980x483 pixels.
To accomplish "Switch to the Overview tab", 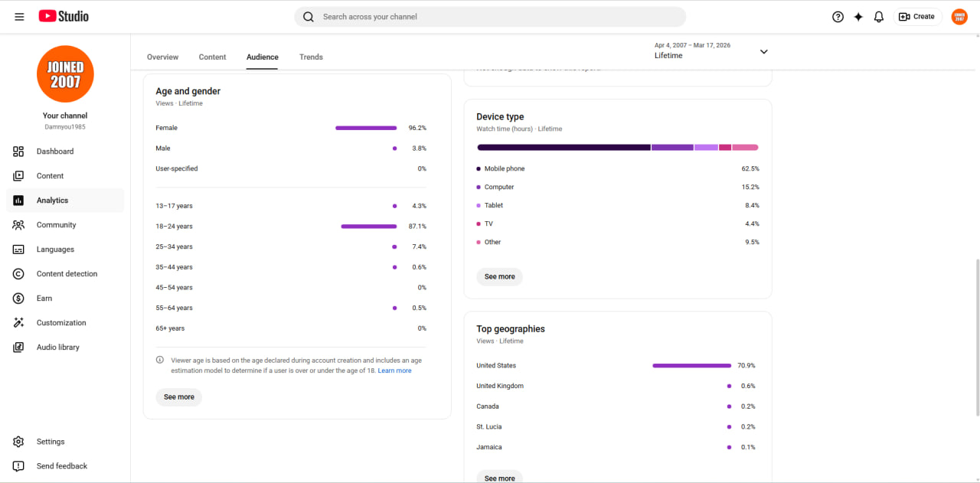I will (162, 57).
